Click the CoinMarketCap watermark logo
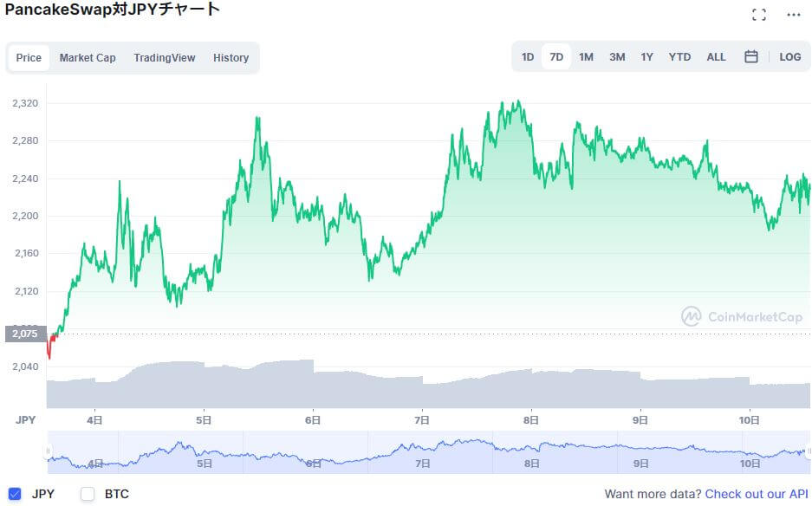The width and height of the screenshot is (812, 506). (x=742, y=317)
